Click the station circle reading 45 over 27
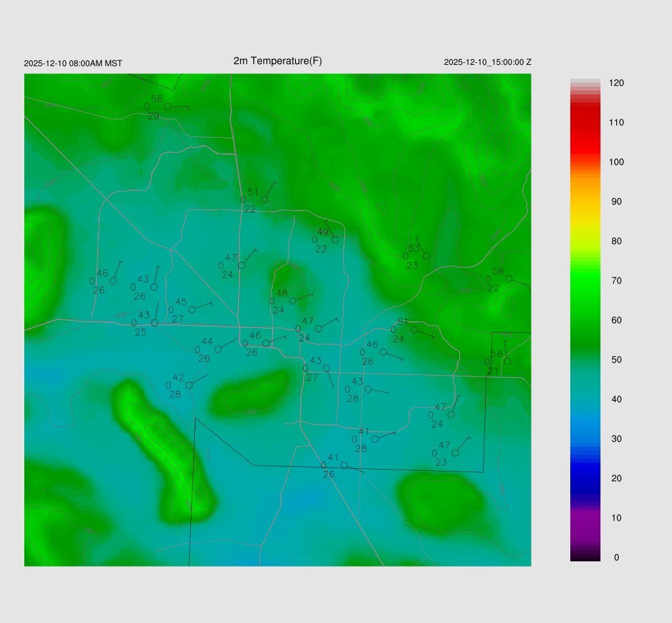The image size is (672, 623). [192, 310]
